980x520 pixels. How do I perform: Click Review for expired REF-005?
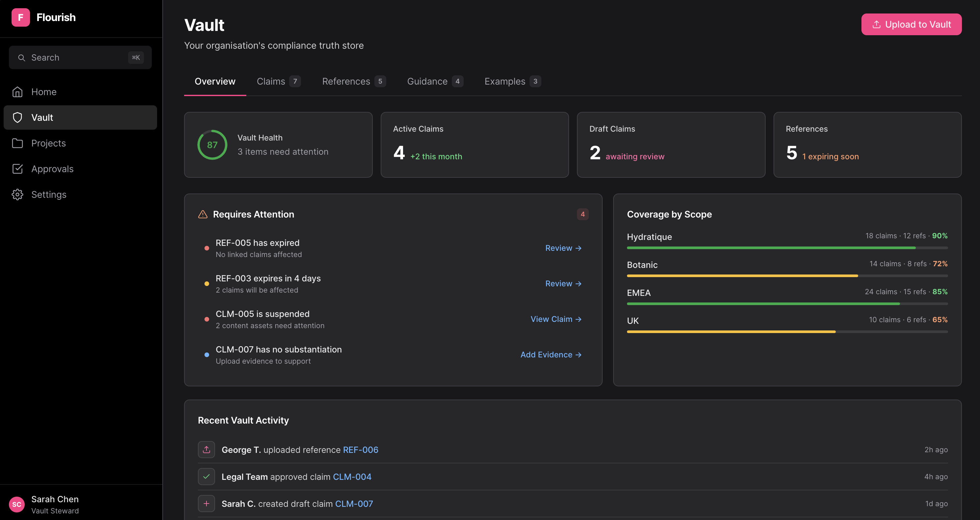pyautogui.click(x=563, y=248)
